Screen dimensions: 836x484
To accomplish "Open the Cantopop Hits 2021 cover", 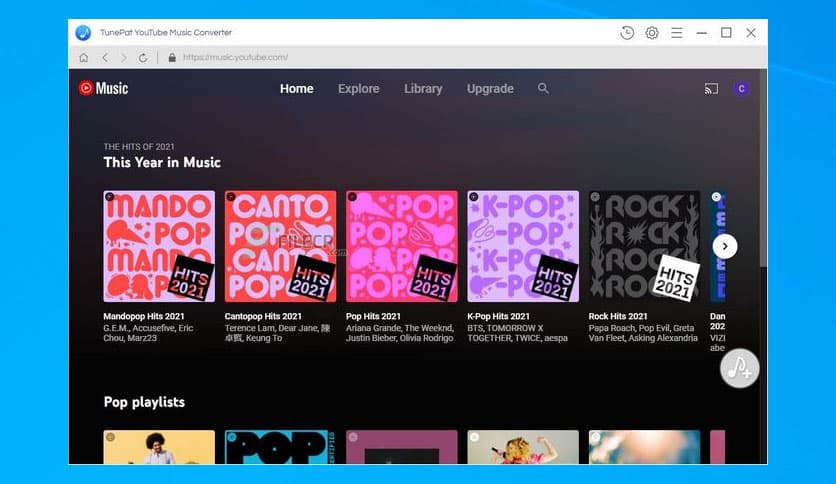I will point(280,246).
